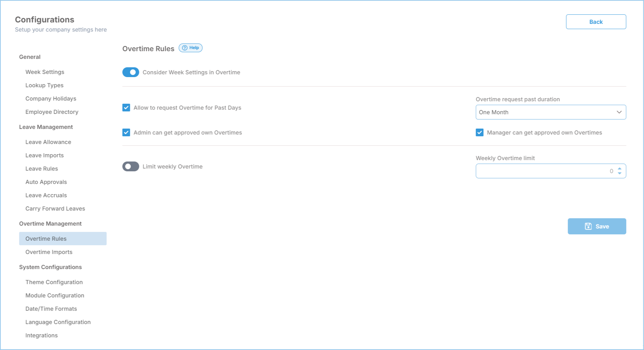Focus the Weekly Overtime limit input field
The image size is (644, 350).
[542, 171]
